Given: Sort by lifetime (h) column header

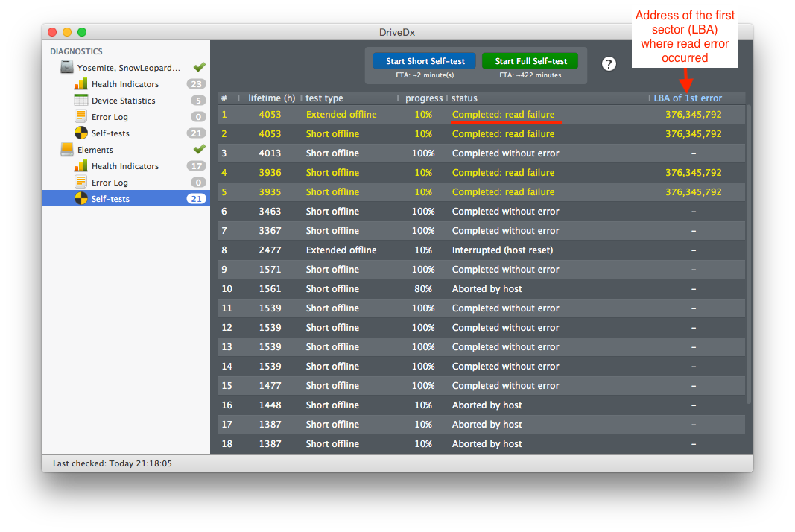Looking at the screenshot, I should [x=271, y=98].
